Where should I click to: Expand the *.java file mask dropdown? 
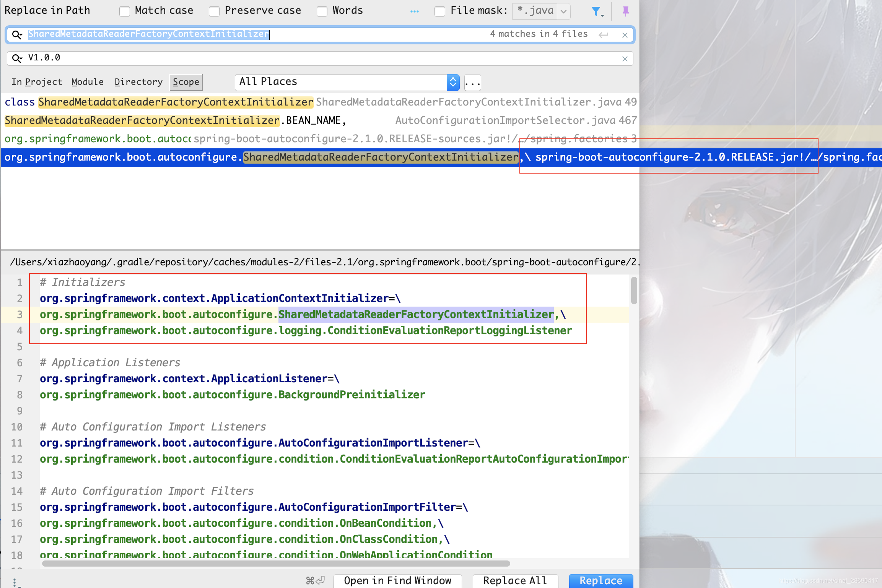[x=563, y=11]
